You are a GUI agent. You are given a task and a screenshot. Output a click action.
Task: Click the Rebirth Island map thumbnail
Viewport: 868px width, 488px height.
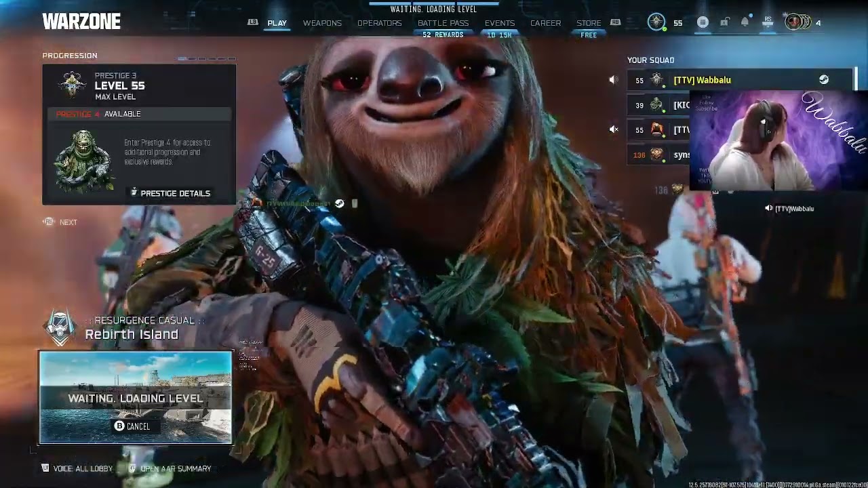pos(136,397)
